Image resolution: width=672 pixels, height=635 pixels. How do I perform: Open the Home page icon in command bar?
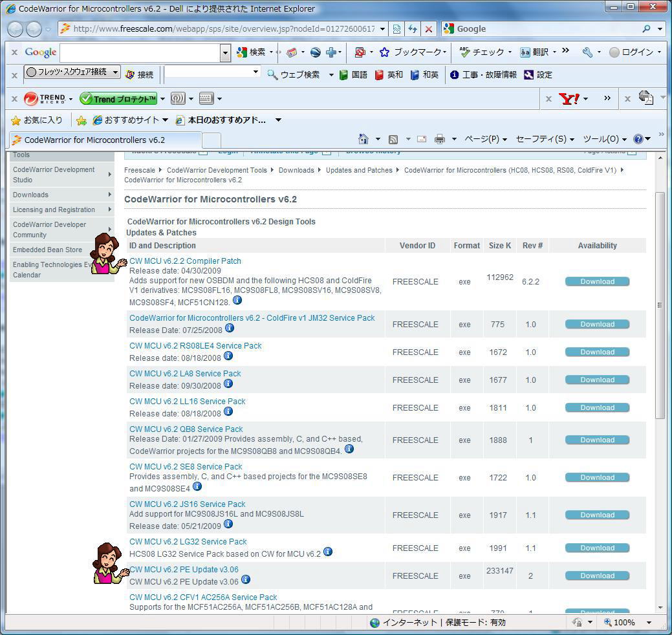coord(363,139)
